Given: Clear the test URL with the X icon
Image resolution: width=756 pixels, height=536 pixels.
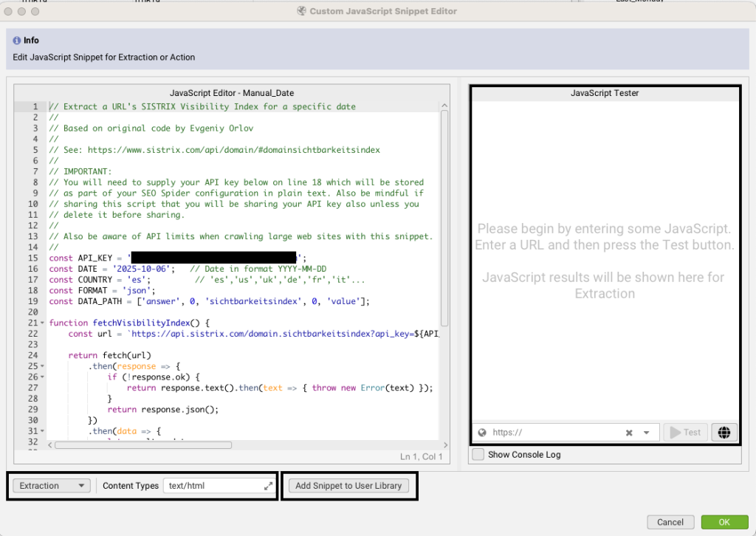Looking at the screenshot, I should tap(629, 433).
